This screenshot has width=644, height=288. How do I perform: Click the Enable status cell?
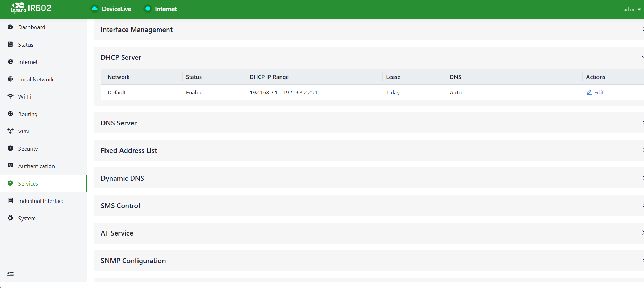[194, 93]
